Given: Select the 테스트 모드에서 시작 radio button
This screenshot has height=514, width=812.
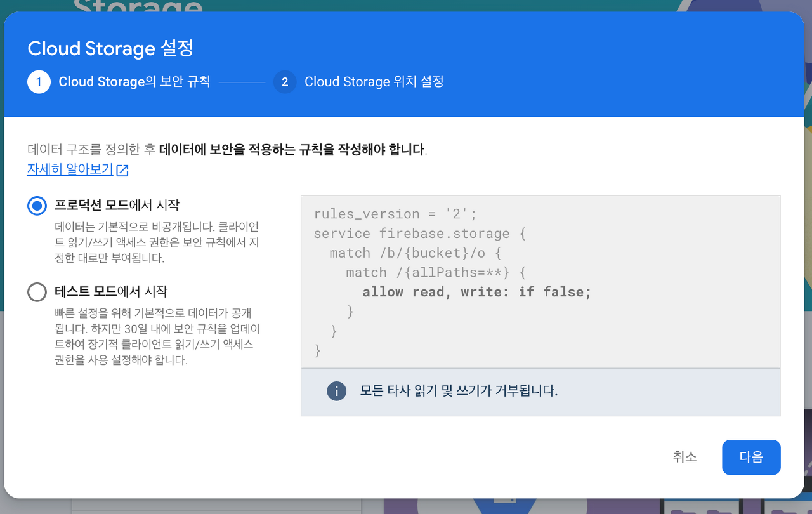Looking at the screenshot, I should pos(37,292).
